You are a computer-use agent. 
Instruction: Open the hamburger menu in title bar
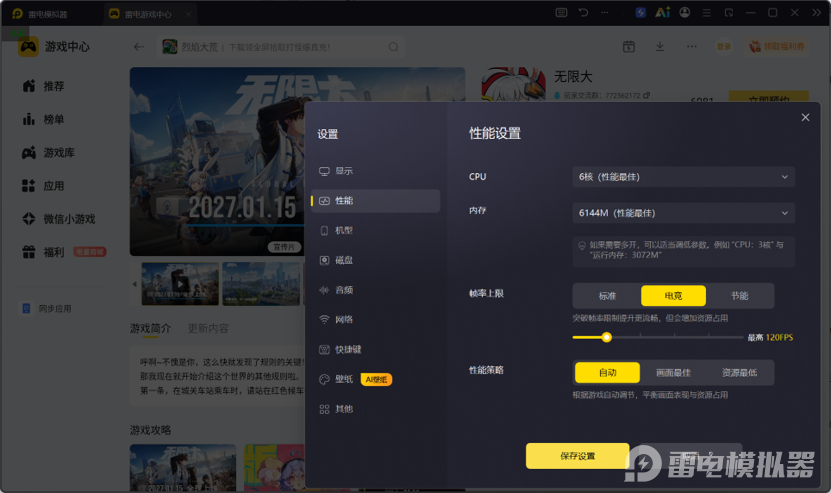click(x=707, y=13)
